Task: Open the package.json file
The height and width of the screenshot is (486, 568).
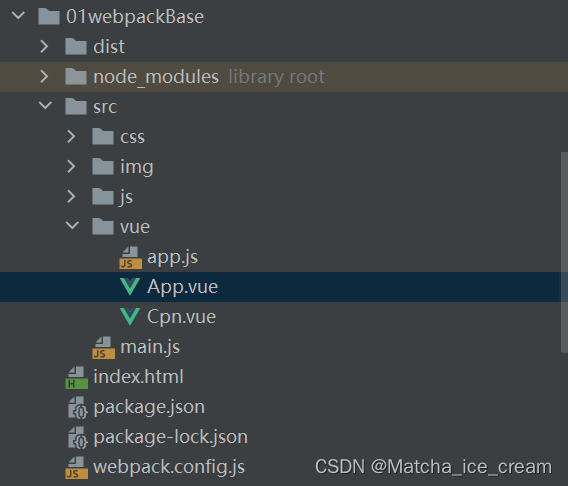Action: coord(149,407)
